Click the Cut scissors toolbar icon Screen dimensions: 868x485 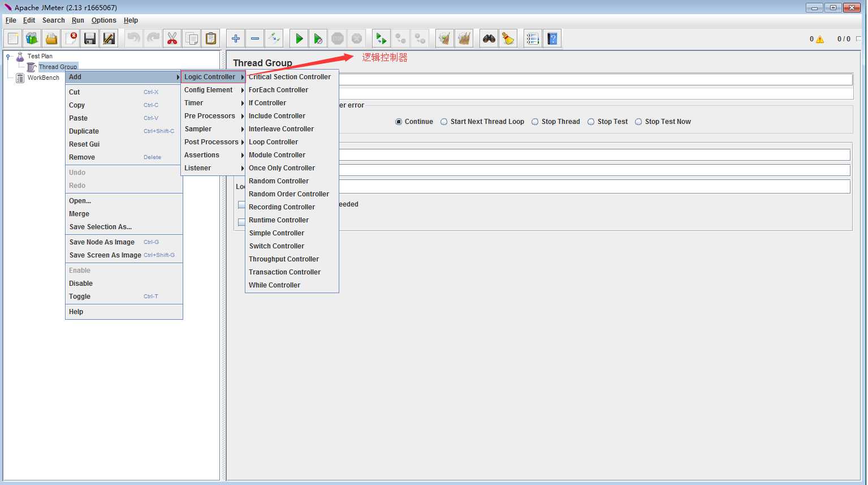(x=172, y=38)
